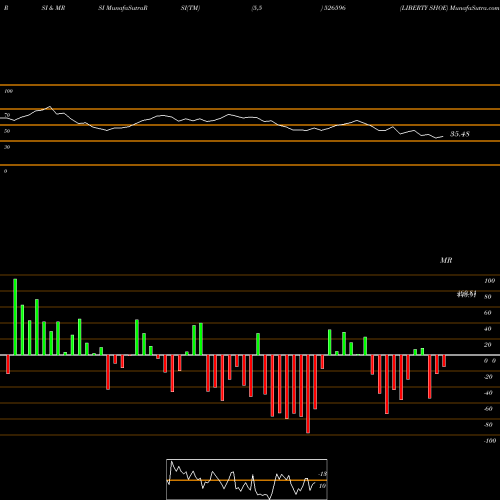Click the tallest green histogram bar
This screenshot has width=500, height=500.
click(15, 317)
